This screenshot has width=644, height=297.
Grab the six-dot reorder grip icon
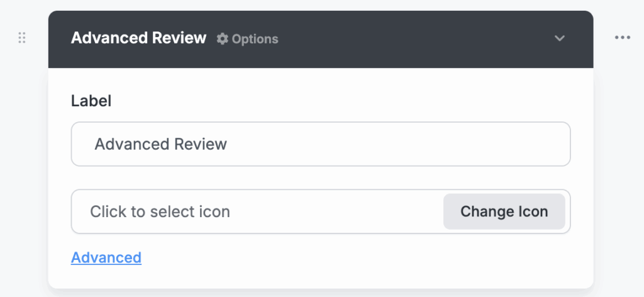23,38
